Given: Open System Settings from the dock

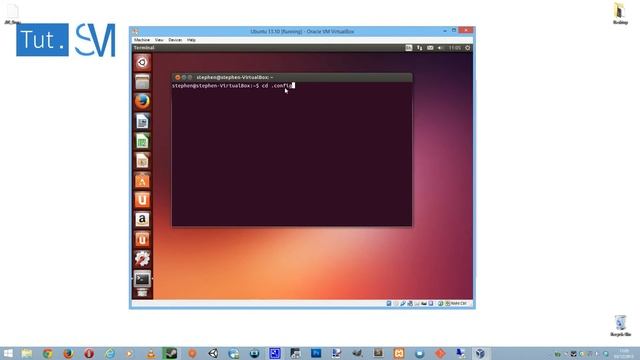Looking at the screenshot, I should pyautogui.click(x=142, y=259).
